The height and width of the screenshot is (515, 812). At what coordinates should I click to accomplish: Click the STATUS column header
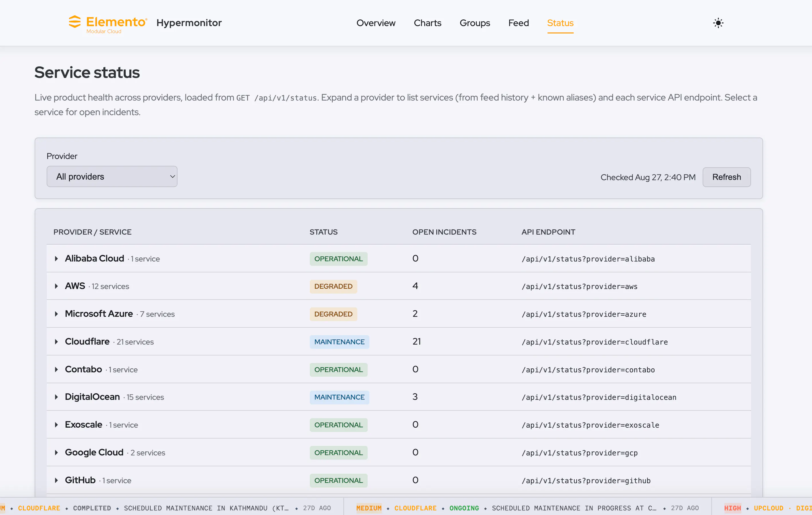[x=323, y=232]
